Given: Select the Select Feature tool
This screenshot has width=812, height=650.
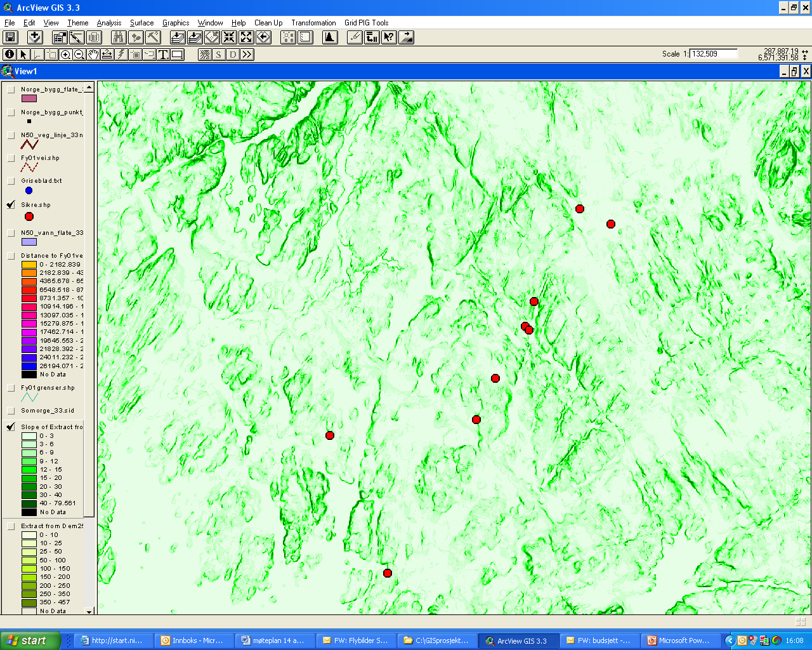Looking at the screenshot, I should 51,55.
